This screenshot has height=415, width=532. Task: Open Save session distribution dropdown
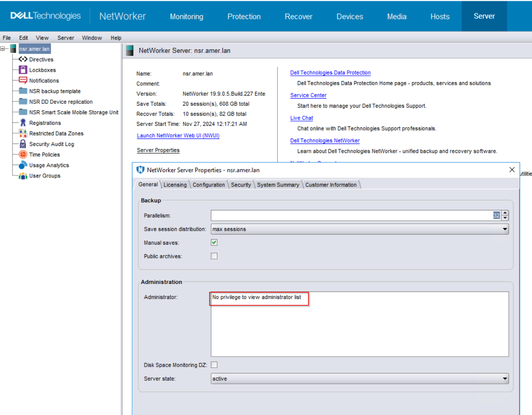(x=505, y=229)
